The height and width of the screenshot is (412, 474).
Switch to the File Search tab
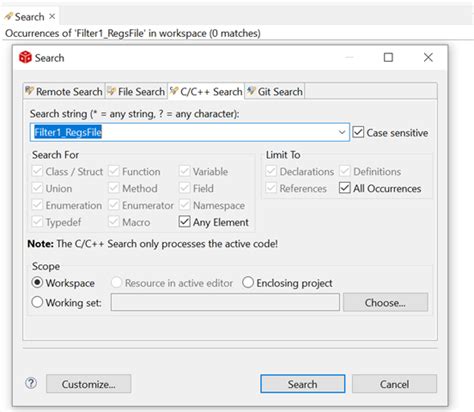point(137,91)
